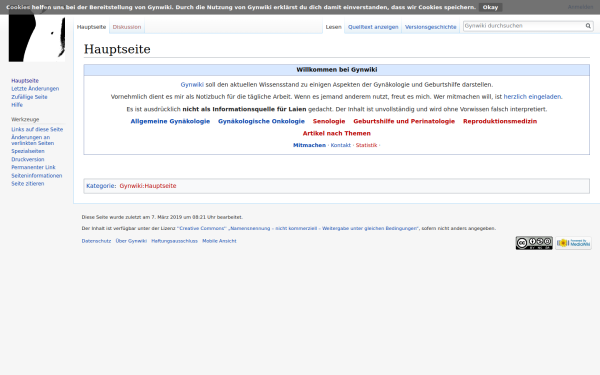Open Seite zitieren in sidebar
Image resolution: width=600 pixels, height=375 pixels.
point(28,184)
